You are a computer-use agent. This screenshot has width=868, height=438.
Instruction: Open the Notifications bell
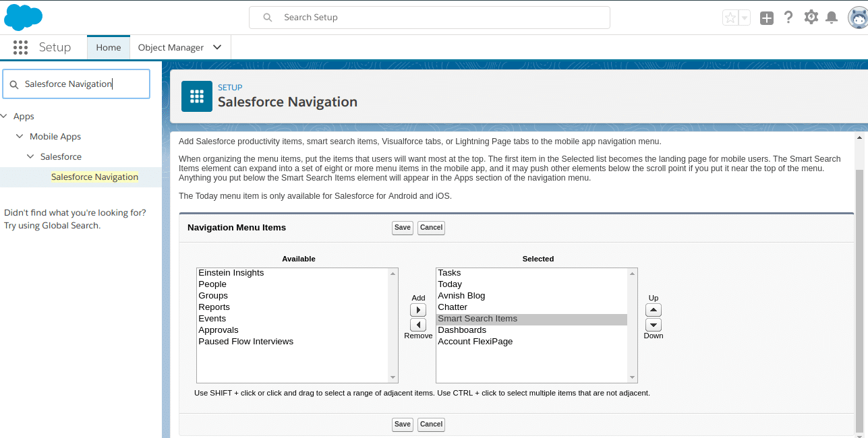pyautogui.click(x=832, y=18)
